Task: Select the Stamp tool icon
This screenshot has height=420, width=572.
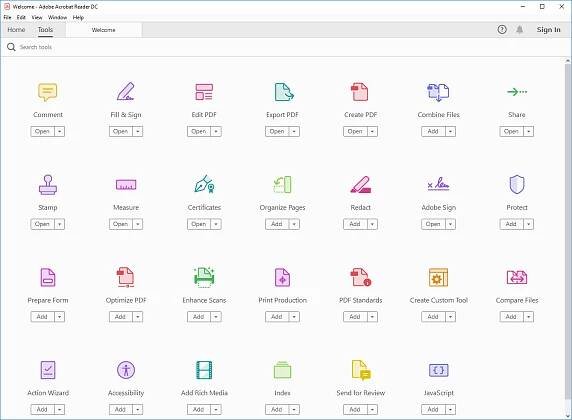Action: point(48,185)
